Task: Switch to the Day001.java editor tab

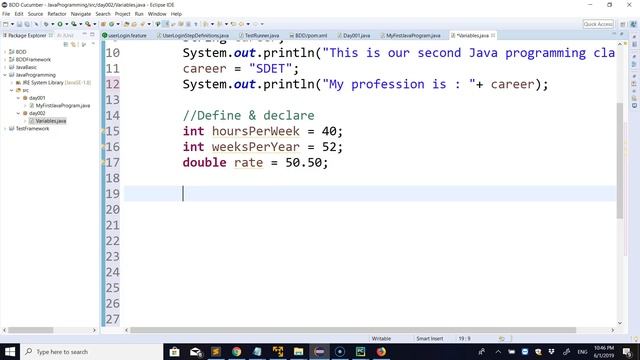Action: 354,36
